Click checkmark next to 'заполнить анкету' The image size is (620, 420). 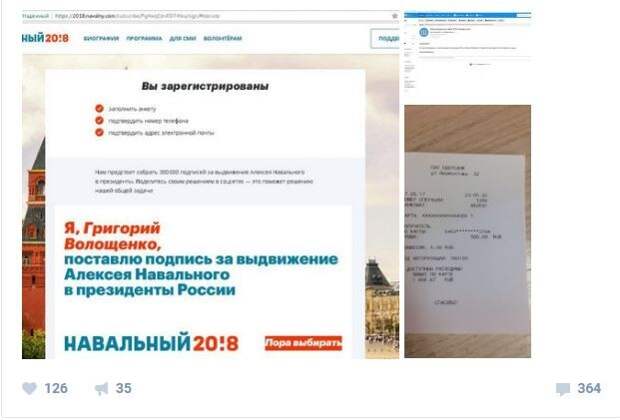(x=99, y=108)
